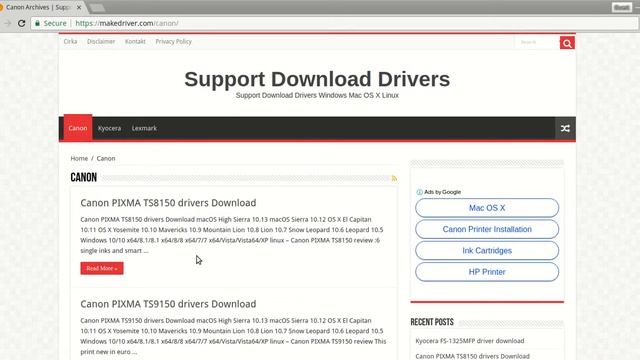
Task: Open the Lexmark menu item
Action: [144, 128]
